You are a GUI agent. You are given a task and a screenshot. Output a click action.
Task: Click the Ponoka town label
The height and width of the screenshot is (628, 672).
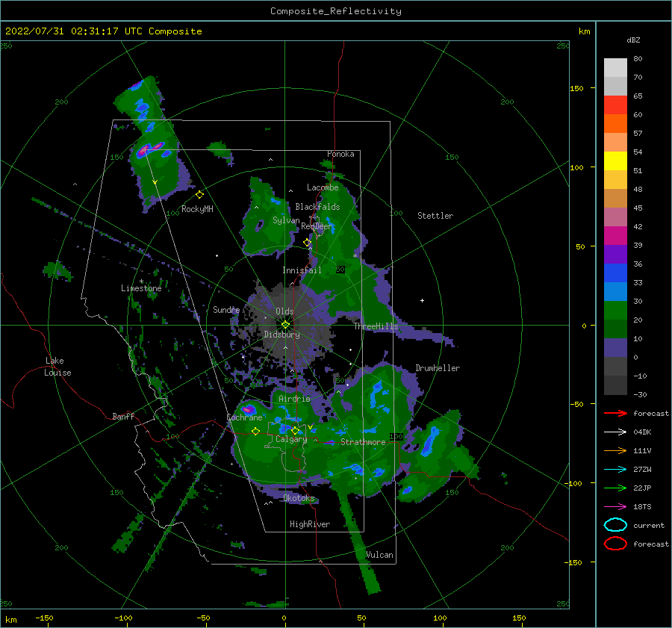(340, 154)
